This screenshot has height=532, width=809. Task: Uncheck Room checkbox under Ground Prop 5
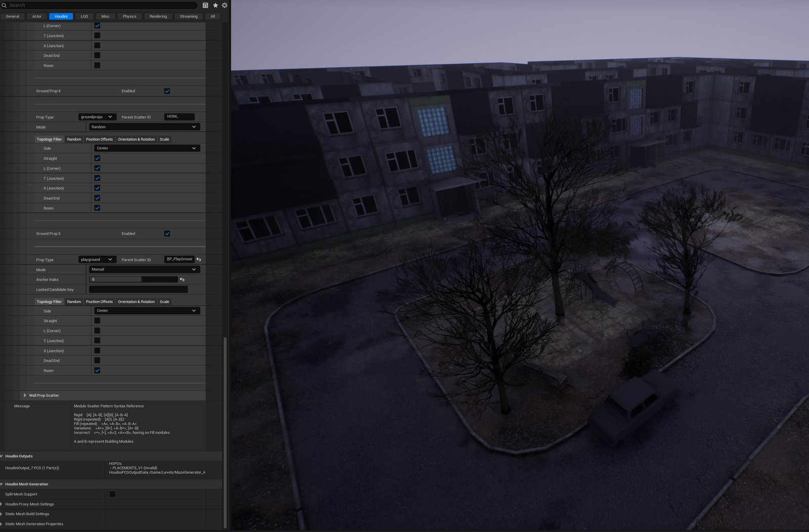[x=97, y=370]
